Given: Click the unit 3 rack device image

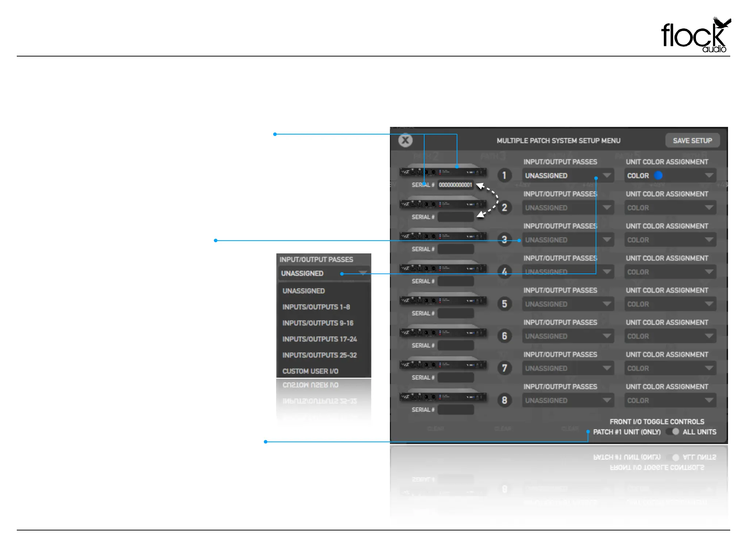Looking at the screenshot, I should click(x=443, y=236).
